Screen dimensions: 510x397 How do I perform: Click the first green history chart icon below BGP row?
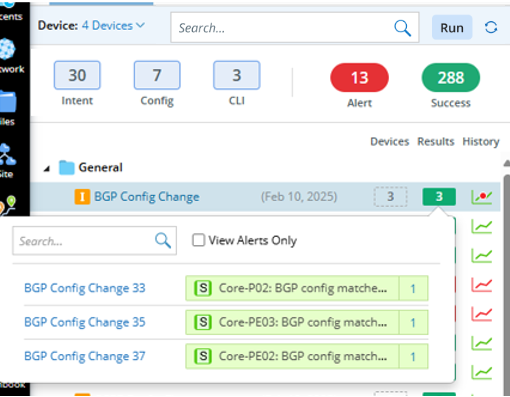pyautogui.click(x=481, y=227)
